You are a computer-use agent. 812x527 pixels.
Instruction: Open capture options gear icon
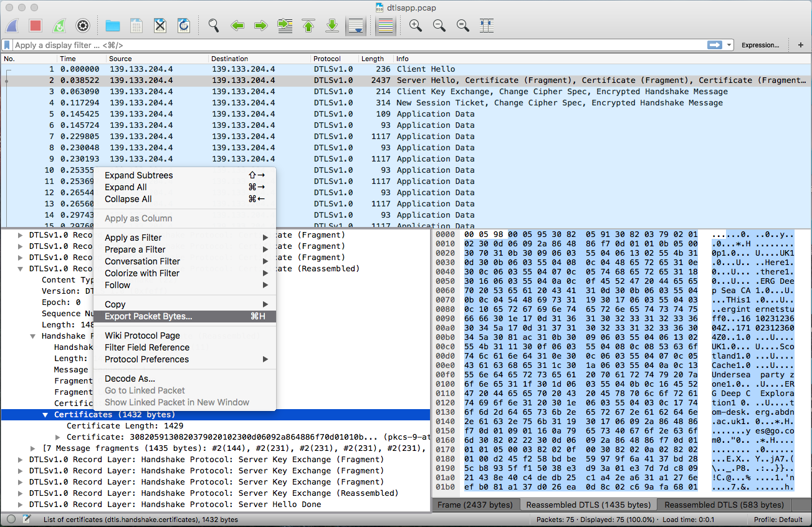click(83, 26)
